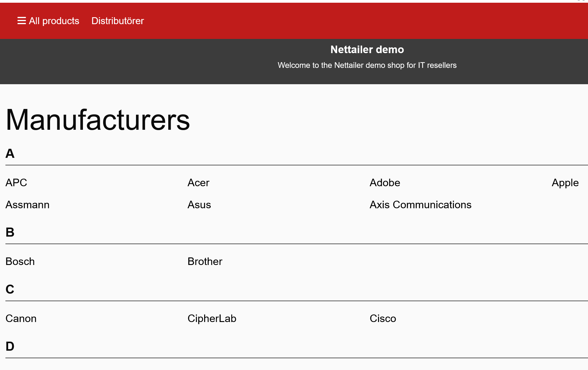Click the Distributörer menu item
The height and width of the screenshot is (370, 588).
118,21
